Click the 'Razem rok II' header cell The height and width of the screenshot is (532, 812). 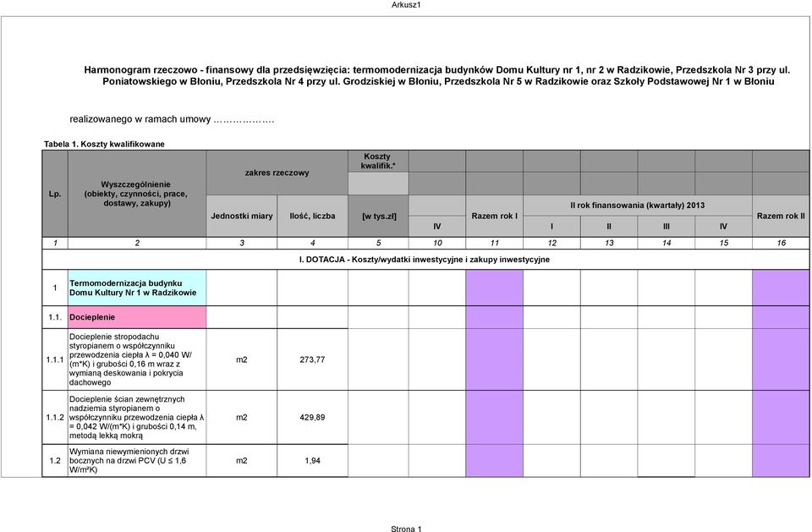[x=781, y=216]
